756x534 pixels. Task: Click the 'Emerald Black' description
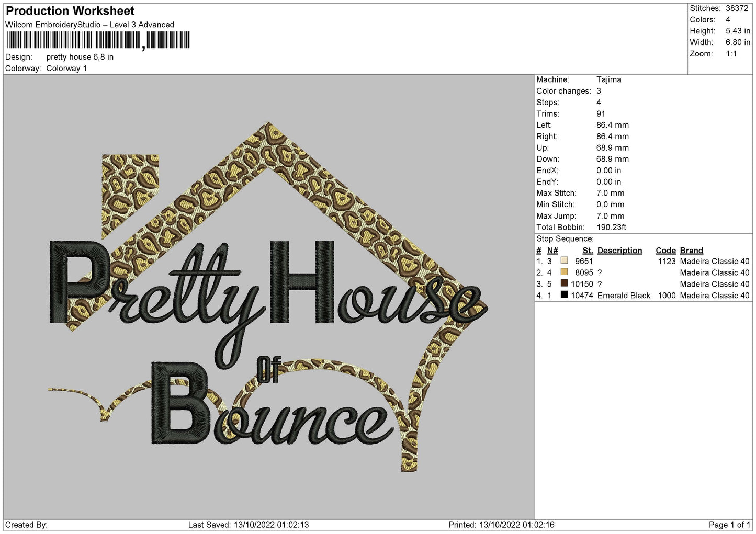624,296
